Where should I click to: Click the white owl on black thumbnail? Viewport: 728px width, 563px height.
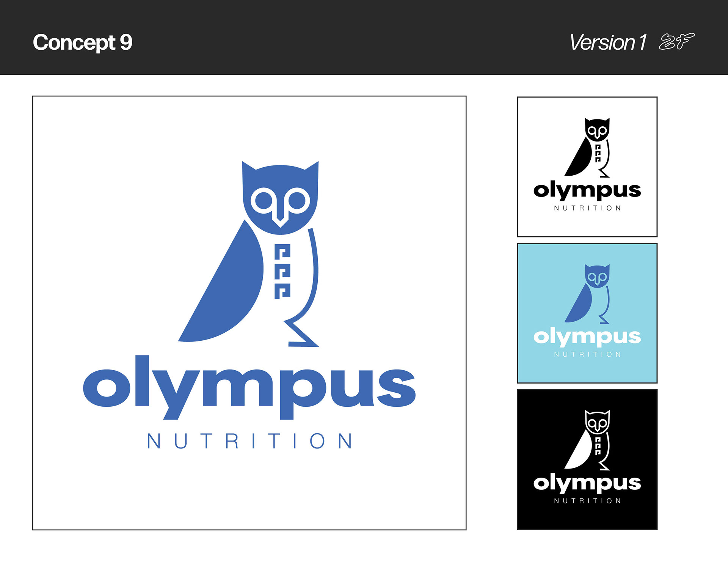pos(587,440)
